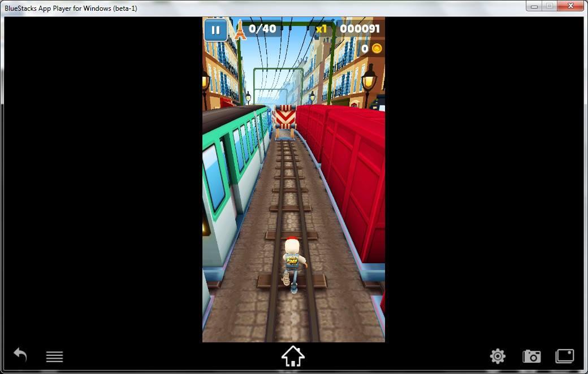The width and height of the screenshot is (588, 374).
Task: Click the Eiffel Tower token icon
Action: coord(240,29)
